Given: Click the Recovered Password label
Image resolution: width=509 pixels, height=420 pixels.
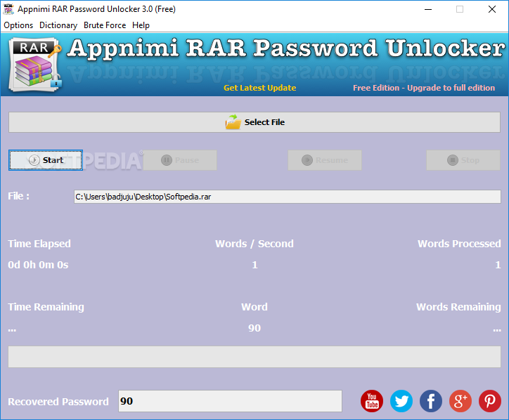Looking at the screenshot, I should (x=58, y=402).
